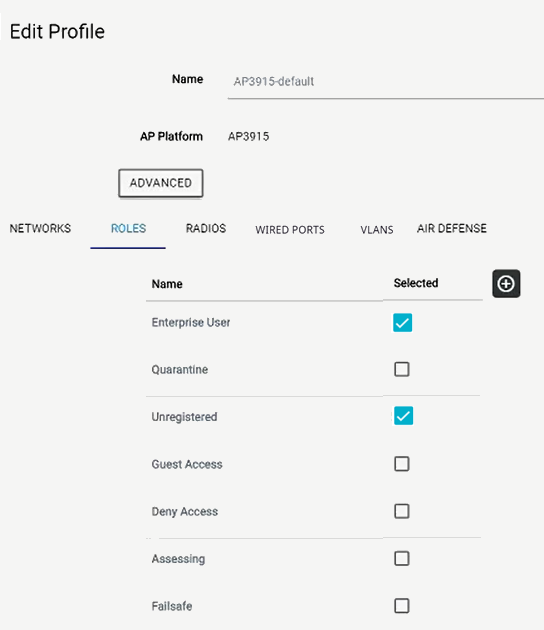Deselect the Unregistered role checkbox

tap(403, 416)
